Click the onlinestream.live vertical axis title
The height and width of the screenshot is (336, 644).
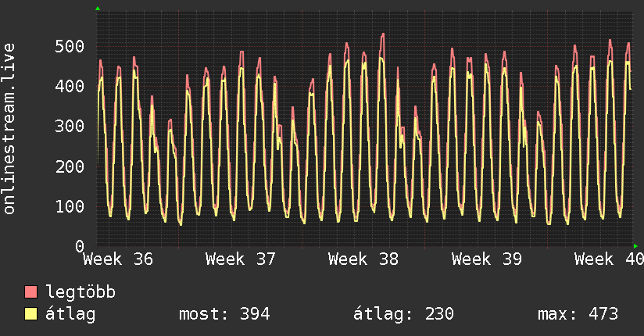[x=9, y=129]
